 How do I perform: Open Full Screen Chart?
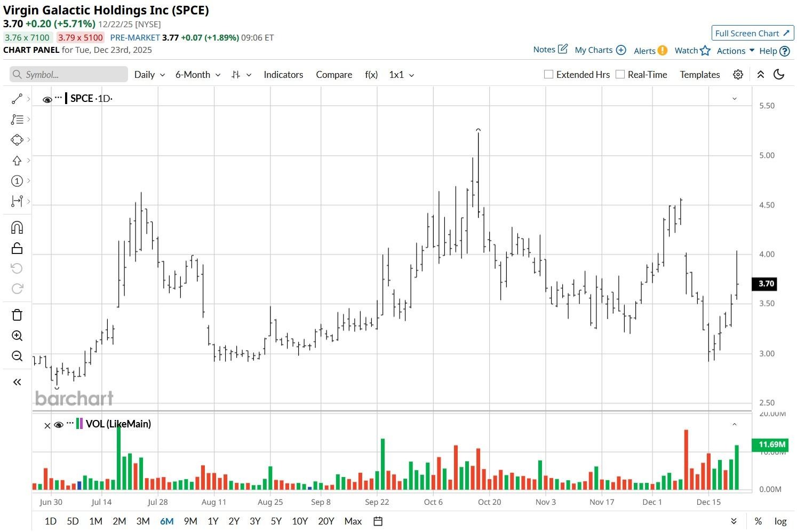point(753,33)
